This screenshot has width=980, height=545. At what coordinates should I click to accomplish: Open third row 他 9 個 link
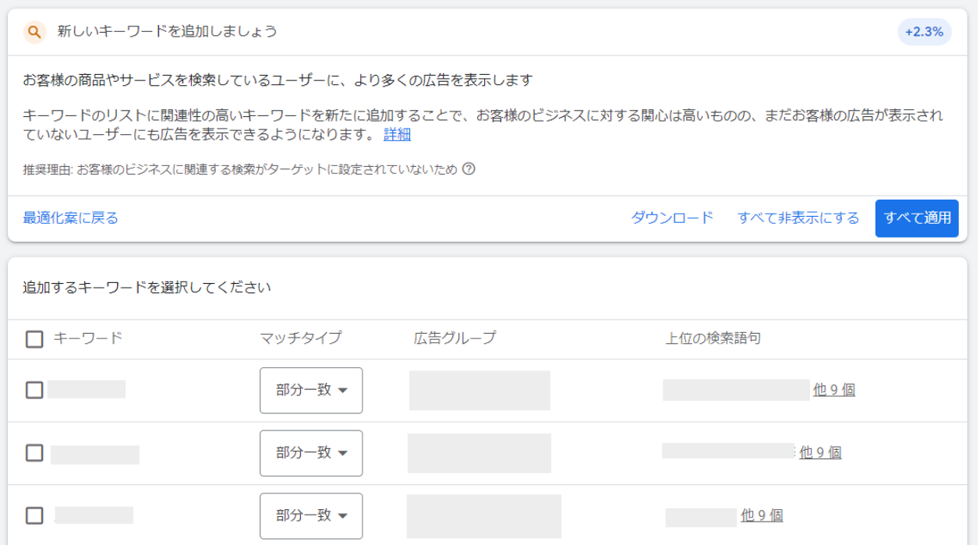(762, 515)
